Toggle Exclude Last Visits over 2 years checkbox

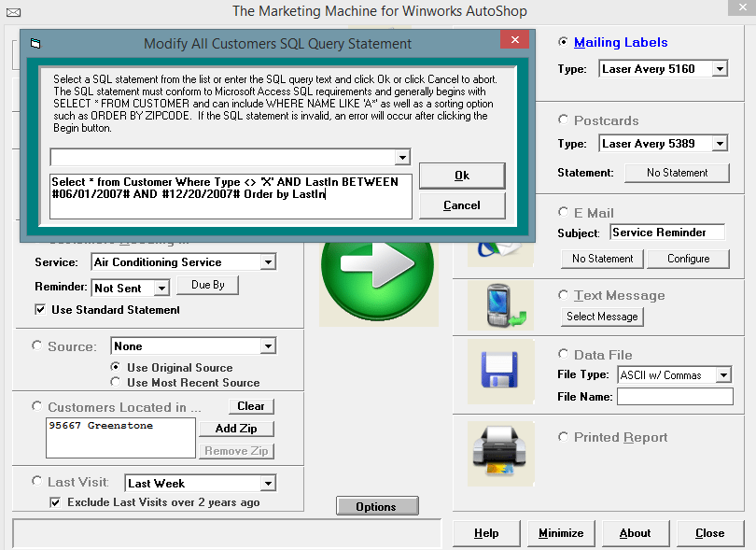[56, 502]
